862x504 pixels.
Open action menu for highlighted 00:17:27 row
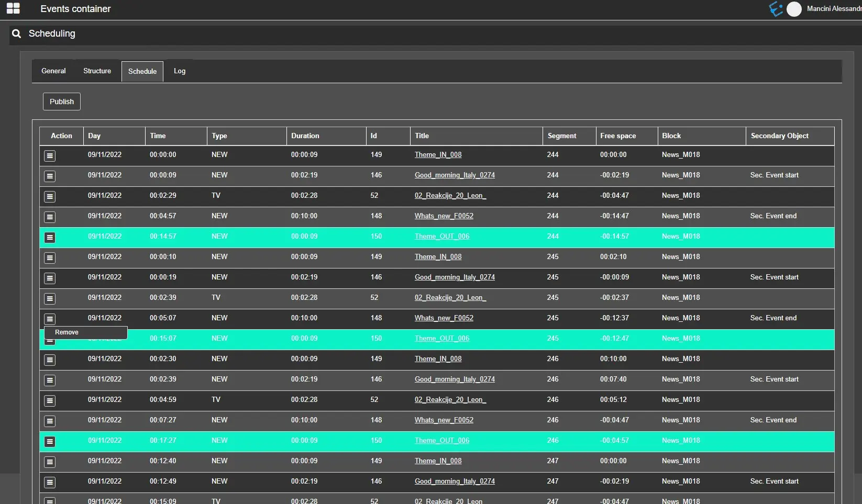50,441
